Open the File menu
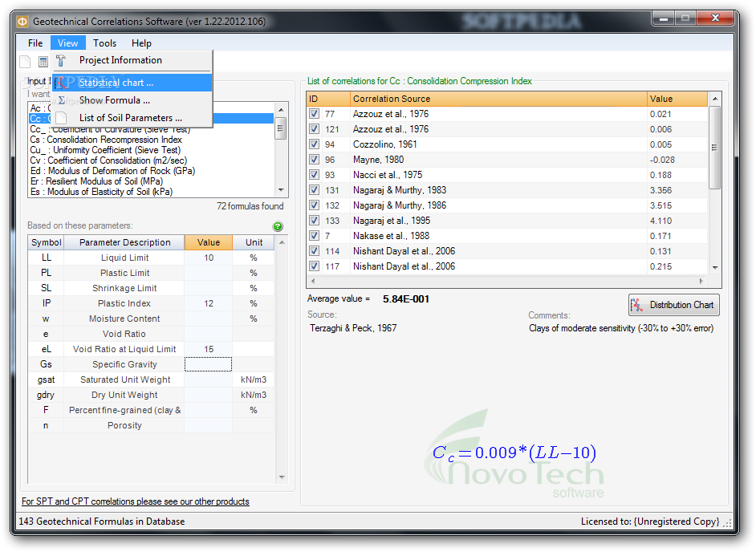756x552 pixels. pyautogui.click(x=35, y=43)
